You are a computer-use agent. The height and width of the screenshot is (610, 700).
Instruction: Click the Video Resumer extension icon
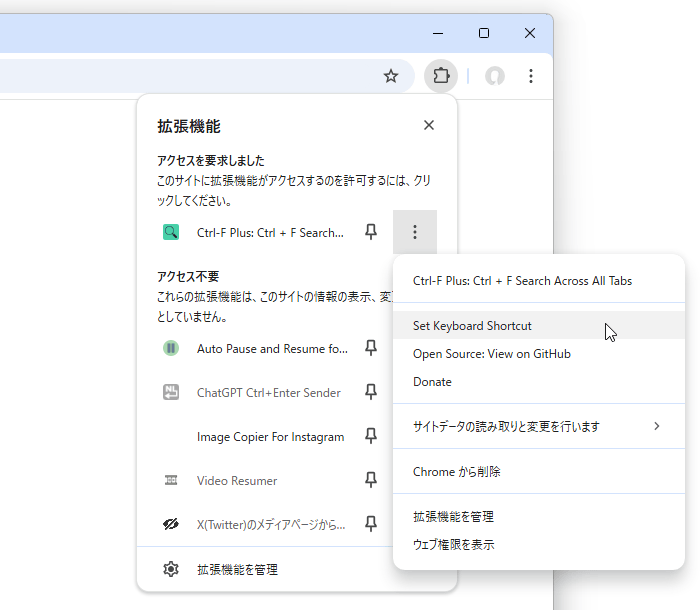[x=171, y=480]
